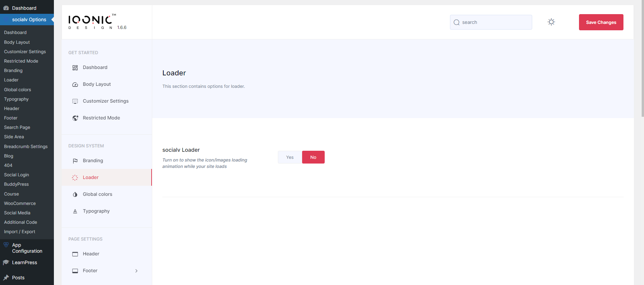Open Footer in Page Settings section
This screenshot has height=285, width=644.
(107, 271)
